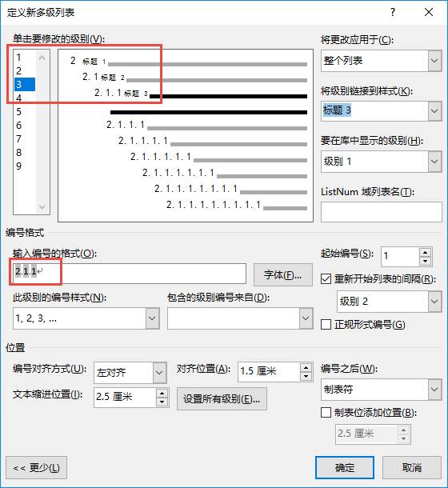Increase 文本缩进位置 with the up arrow
Image resolution: width=448 pixels, height=488 pixels.
[162, 393]
